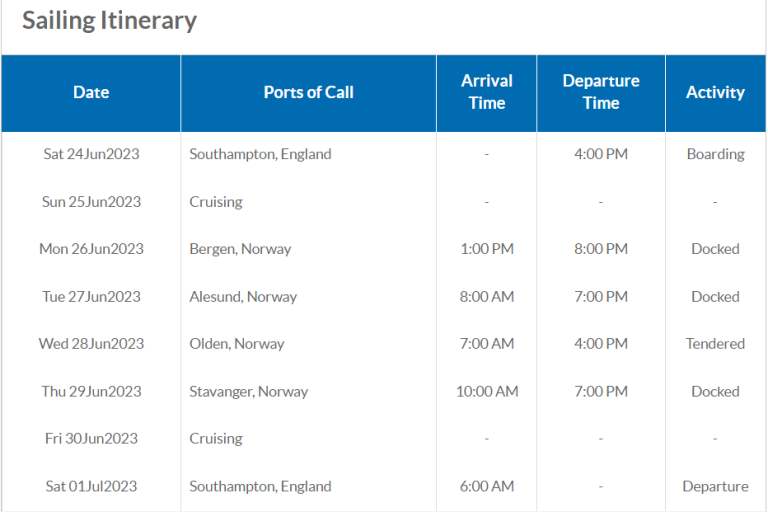
Task: Select the Ports of Call header
Action: click(309, 93)
